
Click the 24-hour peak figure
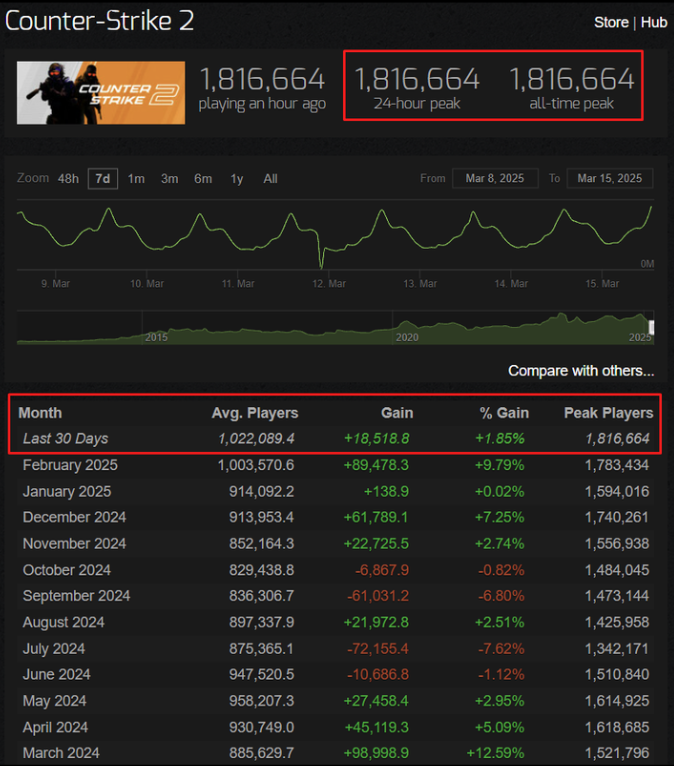(x=417, y=79)
